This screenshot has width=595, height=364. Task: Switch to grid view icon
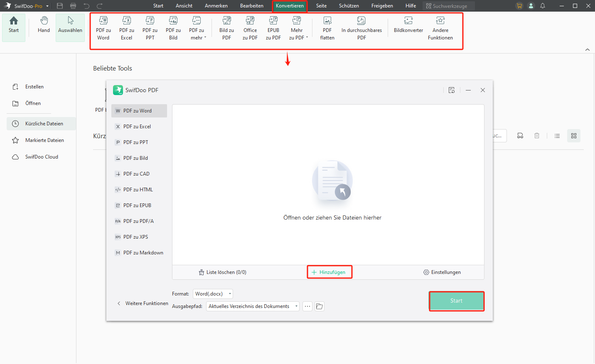coord(574,136)
